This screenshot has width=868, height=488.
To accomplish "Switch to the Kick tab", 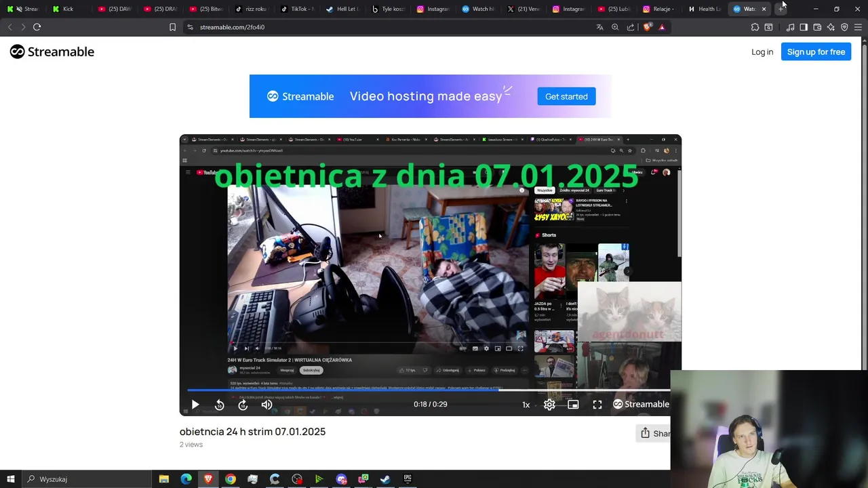I will click(x=68, y=9).
